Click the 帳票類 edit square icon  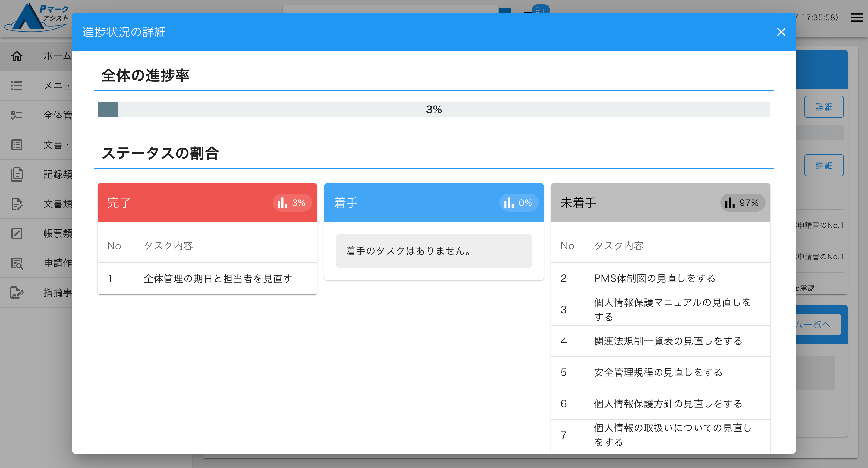[17, 233]
